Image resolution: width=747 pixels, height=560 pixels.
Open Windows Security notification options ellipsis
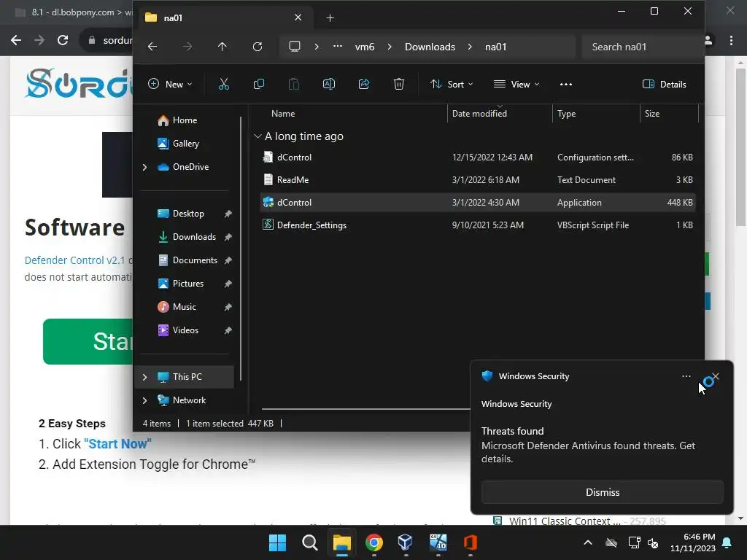pos(686,376)
